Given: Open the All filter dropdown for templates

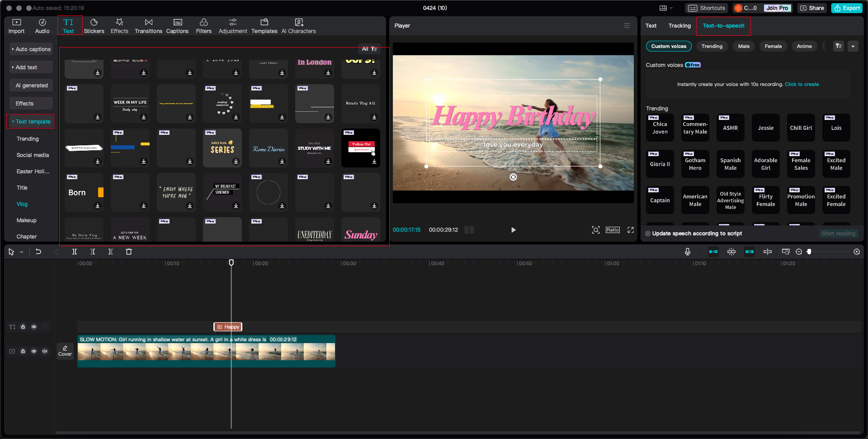Looking at the screenshot, I should [369, 49].
